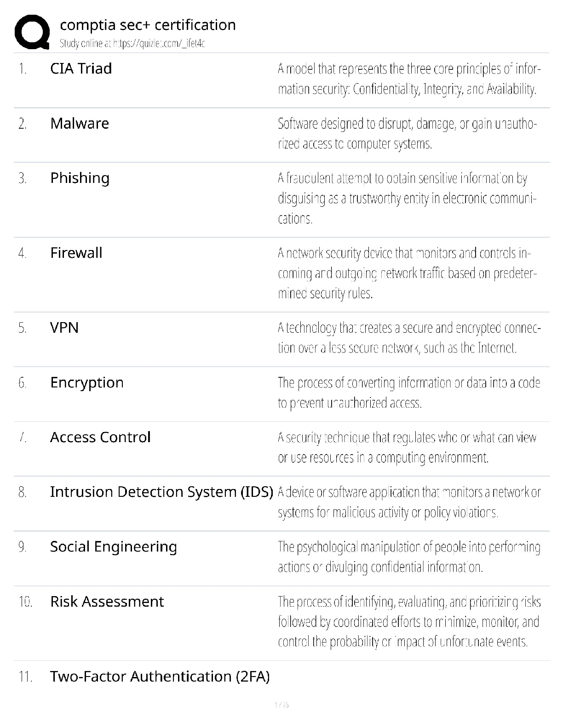Viewport: 563px width, 728px height.
Task: Select the 'Risk Assessment' term
Action: point(107,601)
